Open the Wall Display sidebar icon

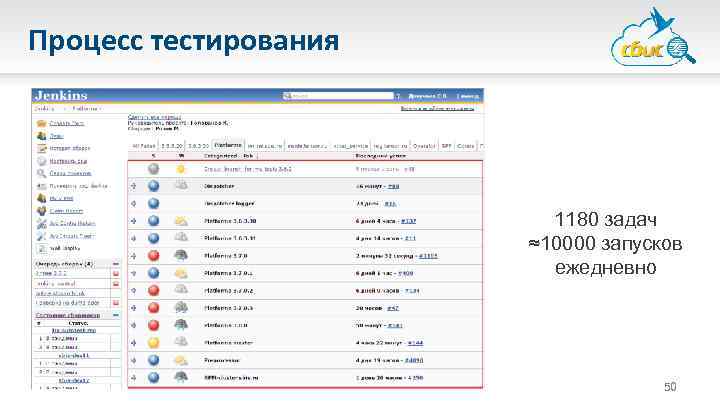[41, 248]
